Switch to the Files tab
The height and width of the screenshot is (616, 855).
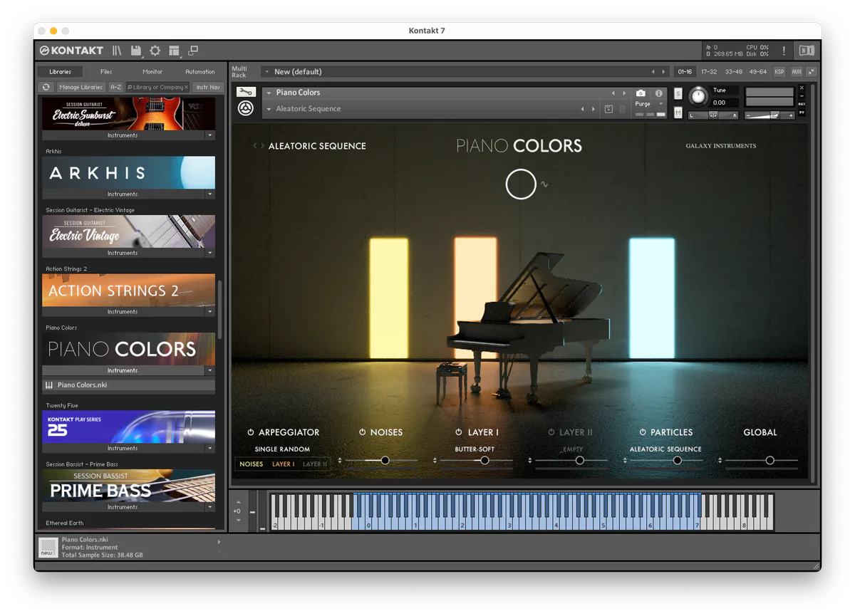click(106, 72)
